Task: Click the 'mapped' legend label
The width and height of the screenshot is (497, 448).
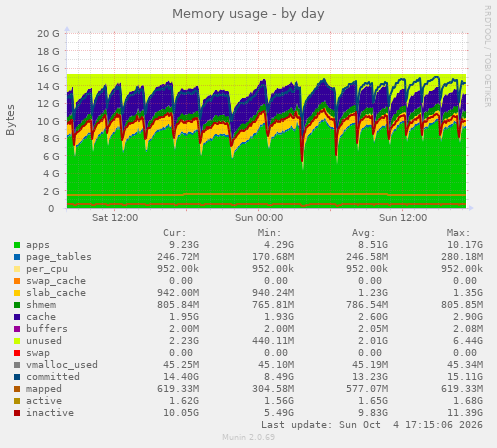Action: 44,389
